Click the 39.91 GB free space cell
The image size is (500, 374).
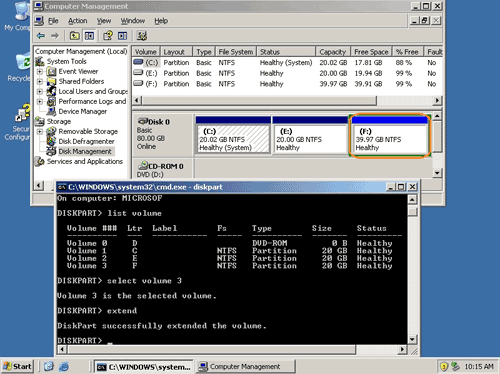click(x=368, y=84)
